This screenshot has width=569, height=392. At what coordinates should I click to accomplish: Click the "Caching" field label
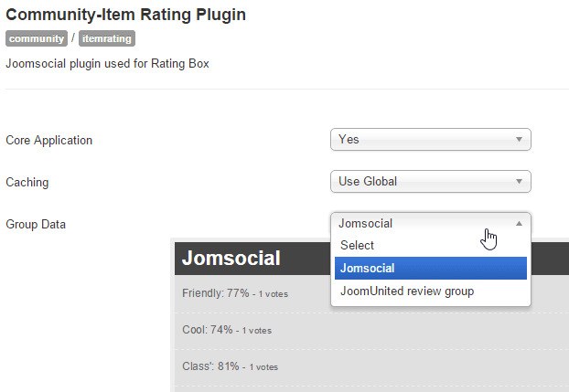pos(27,182)
